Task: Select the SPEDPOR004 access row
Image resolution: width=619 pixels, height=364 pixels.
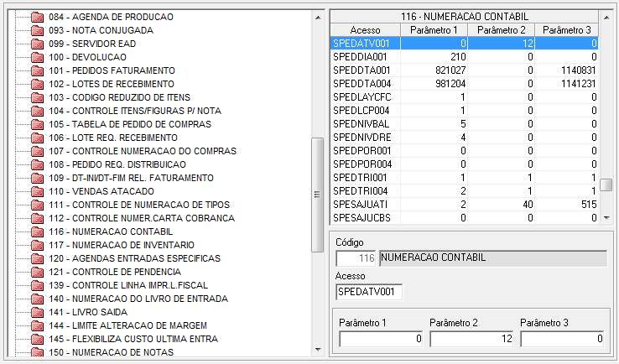Action: tap(464, 164)
